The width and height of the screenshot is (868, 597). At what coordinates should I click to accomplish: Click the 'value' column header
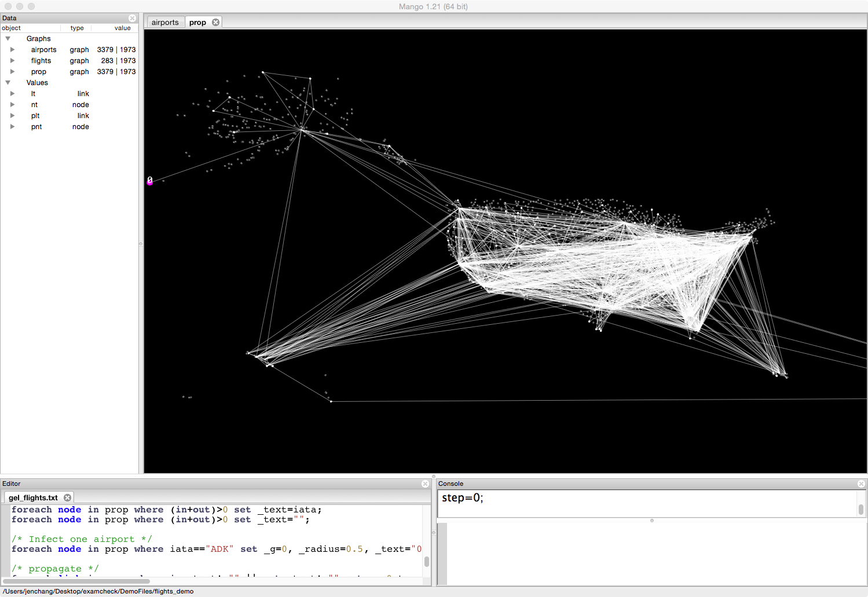click(x=122, y=28)
